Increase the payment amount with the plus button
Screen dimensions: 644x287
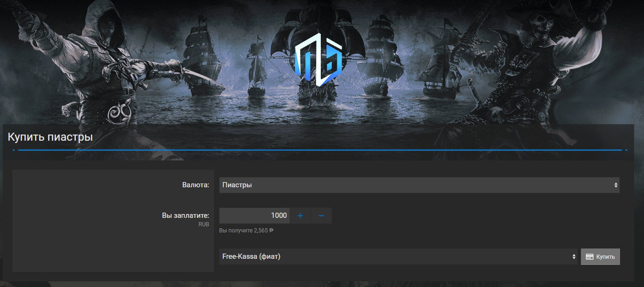pyautogui.click(x=300, y=215)
